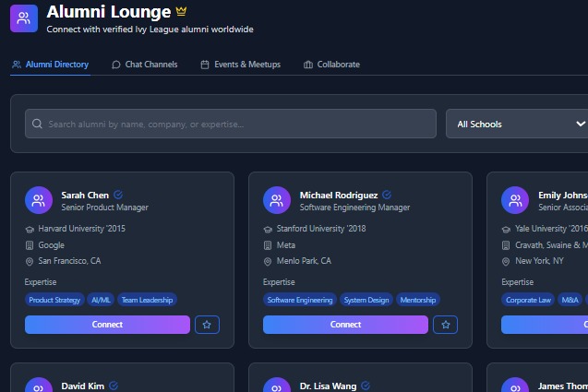This screenshot has width=588, height=392.
Task: Select the Product Strategy expertise tag
Action: pos(54,300)
